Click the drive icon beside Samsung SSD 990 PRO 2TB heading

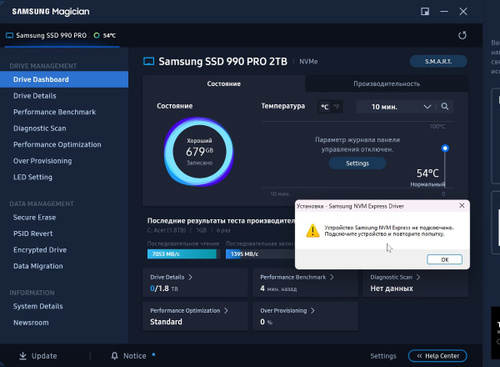[x=149, y=61]
